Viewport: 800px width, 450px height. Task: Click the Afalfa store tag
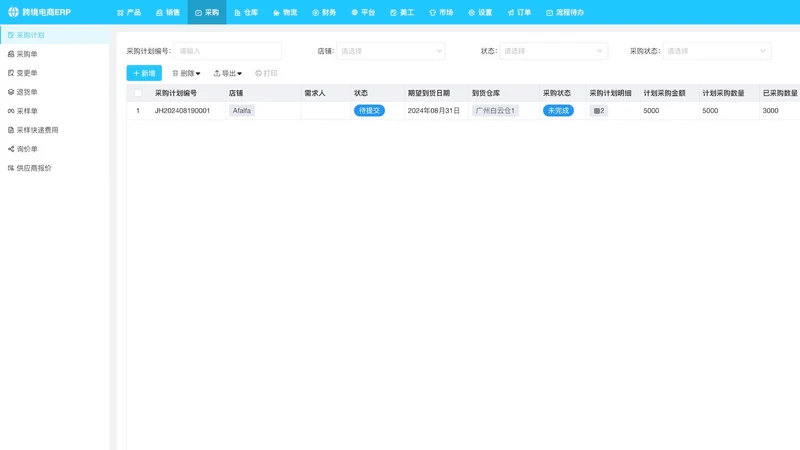pos(242,111)
